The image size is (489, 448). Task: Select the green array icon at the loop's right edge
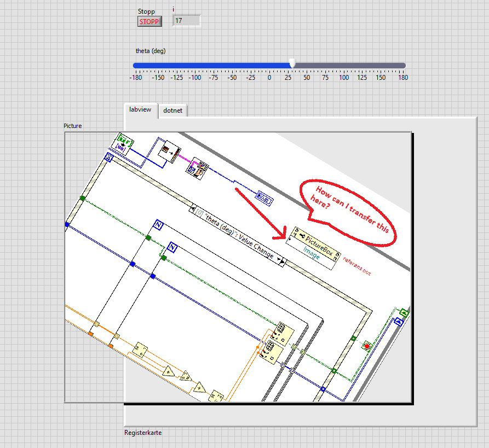point(405,314)
